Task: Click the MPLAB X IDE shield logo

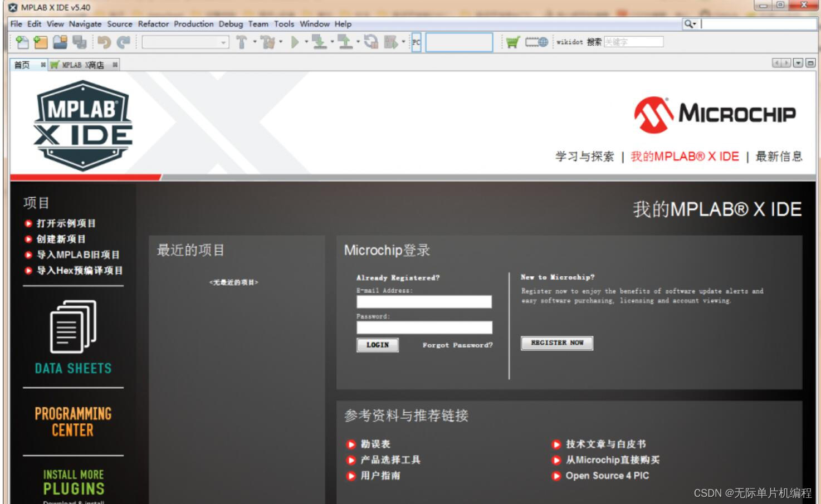Action: click(x=82, y=125)
